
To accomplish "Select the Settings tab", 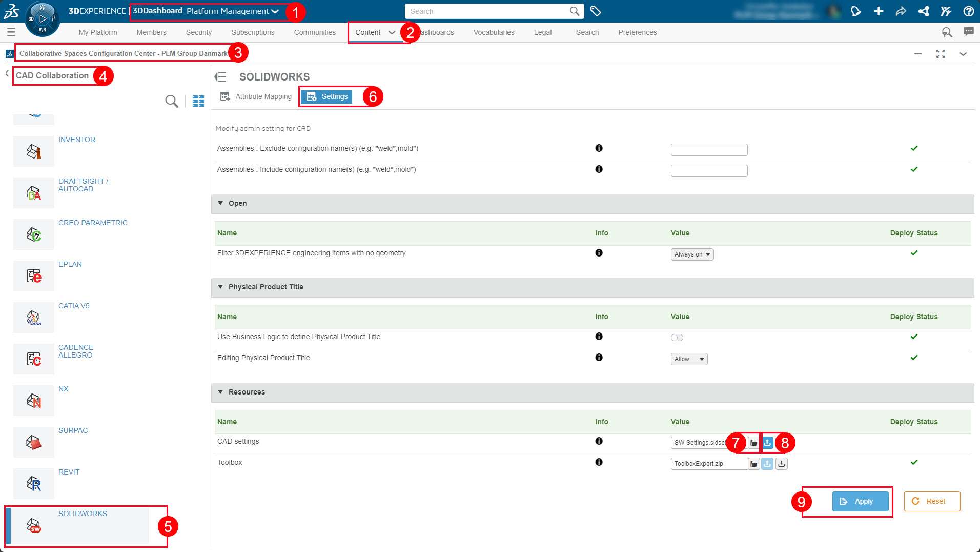I will tap(327, 96).
